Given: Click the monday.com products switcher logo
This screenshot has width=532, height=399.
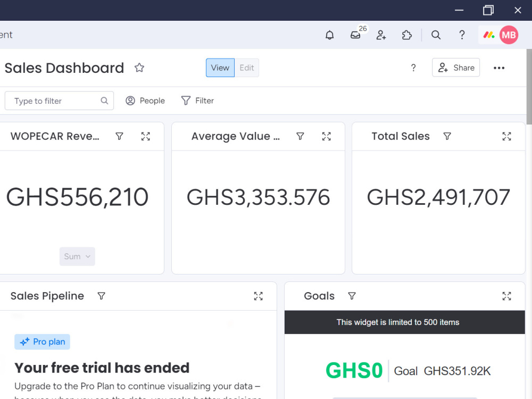Looking at the screenshot, I should [489, 35].
